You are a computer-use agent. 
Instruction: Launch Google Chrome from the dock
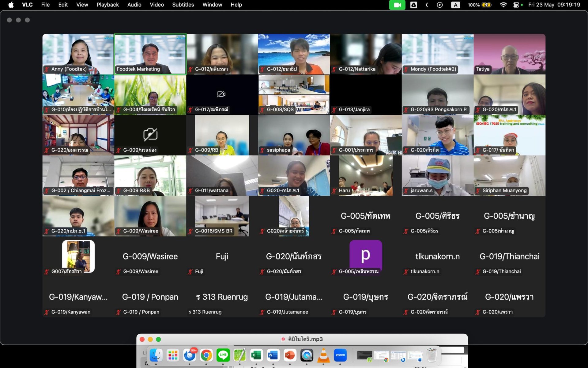[x=206, y=355]
